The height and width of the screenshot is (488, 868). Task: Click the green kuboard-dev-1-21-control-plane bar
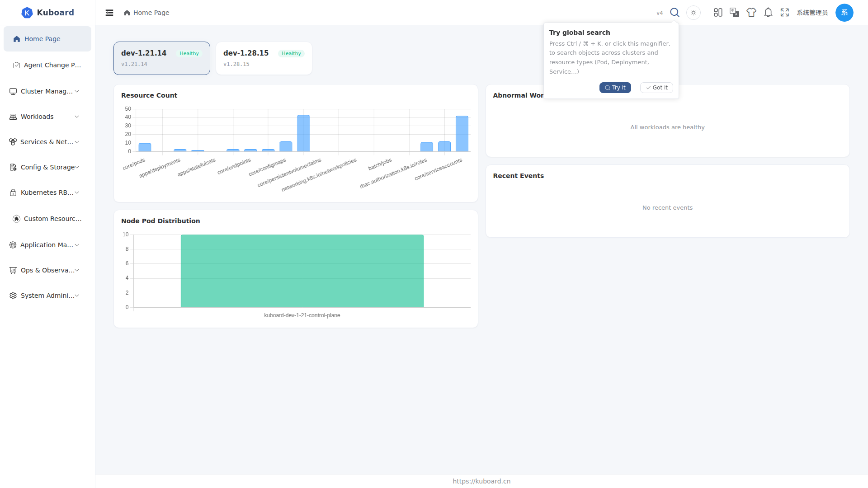click(302, 271)
